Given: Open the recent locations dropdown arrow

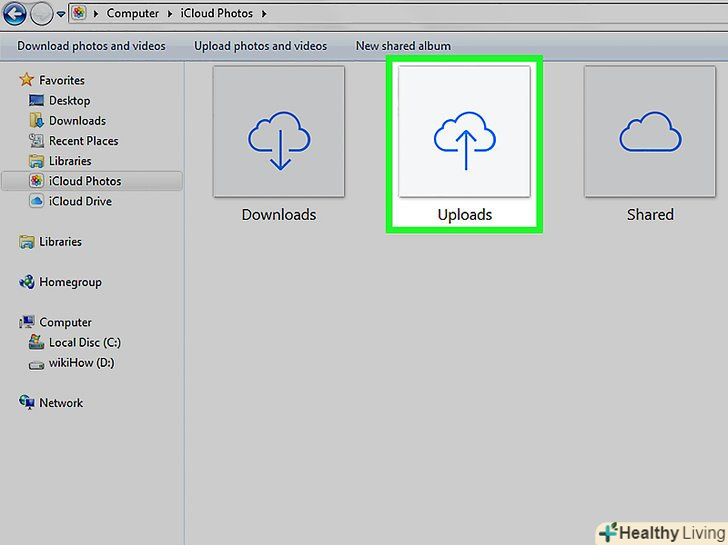Looking at the screenshot, I should click(x=61, y=14).
